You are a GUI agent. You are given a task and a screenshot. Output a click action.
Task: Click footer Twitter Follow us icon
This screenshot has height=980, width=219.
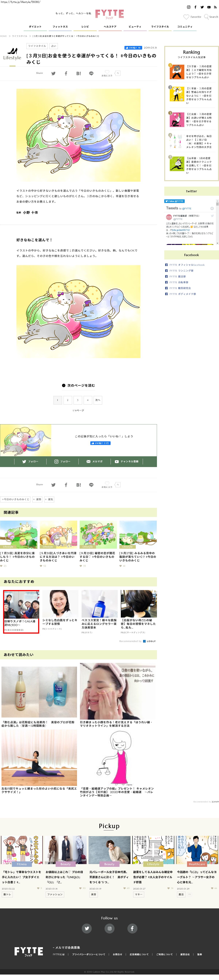point(87,928)
